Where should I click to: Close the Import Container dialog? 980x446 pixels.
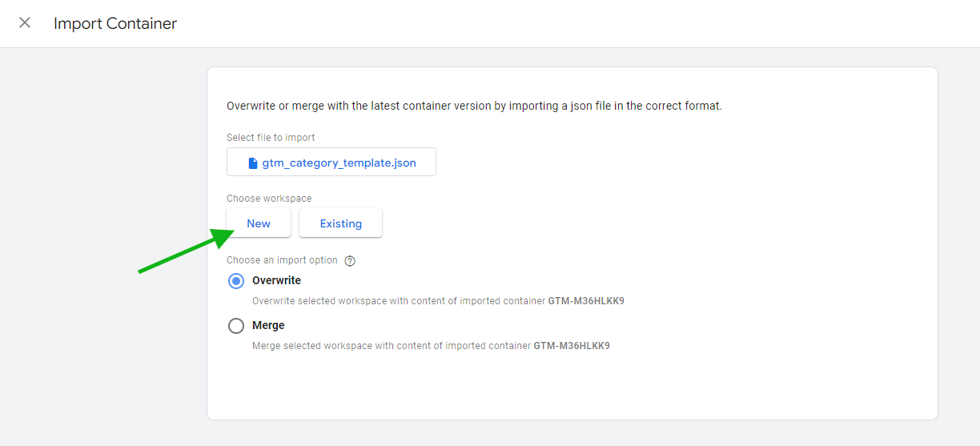[x=25, y=23]
